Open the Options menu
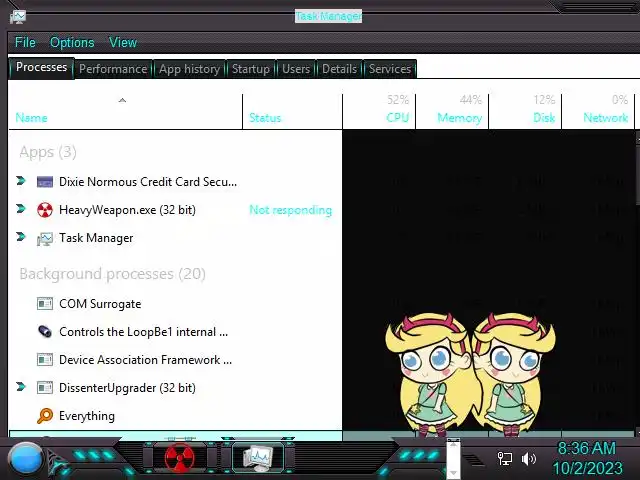 [x=72, y=42]
